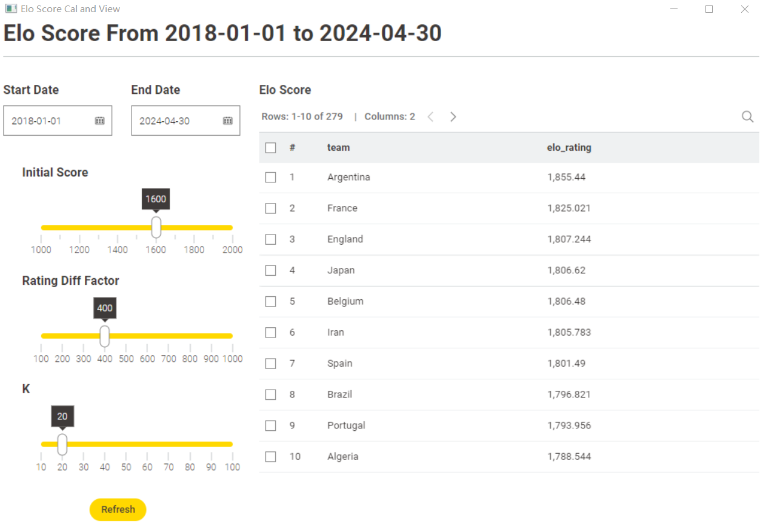The image size is (760, 532).
Task: Go to previous page of Elo table
Action: pos(430,116)
